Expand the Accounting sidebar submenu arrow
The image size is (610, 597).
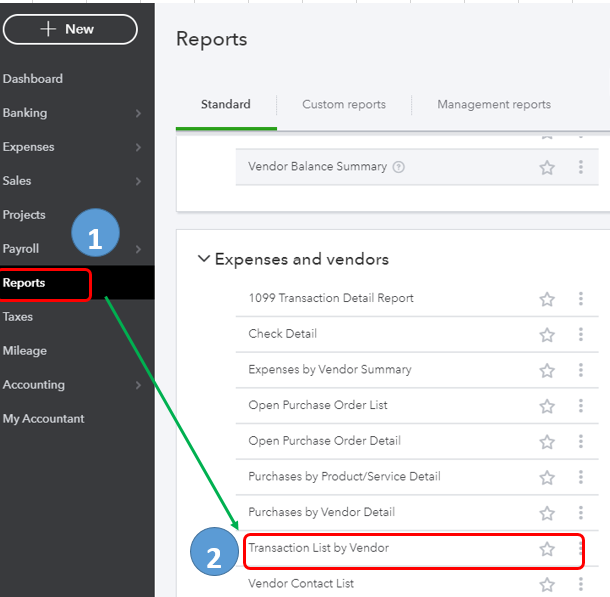pos(139,386)
